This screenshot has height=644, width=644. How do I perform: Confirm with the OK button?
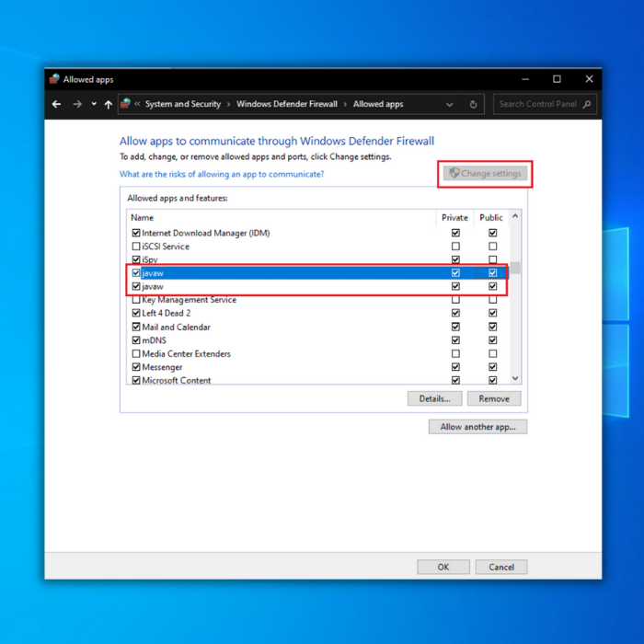(x=443, y=567)
